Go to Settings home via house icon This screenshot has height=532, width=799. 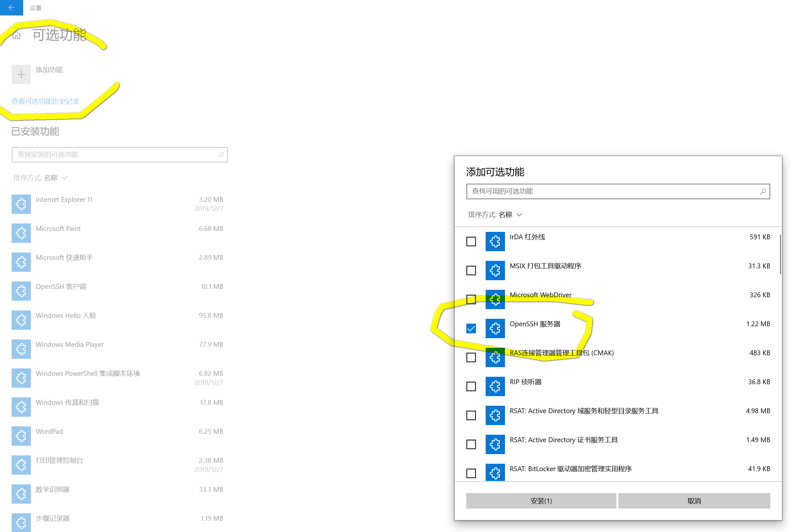16,35
